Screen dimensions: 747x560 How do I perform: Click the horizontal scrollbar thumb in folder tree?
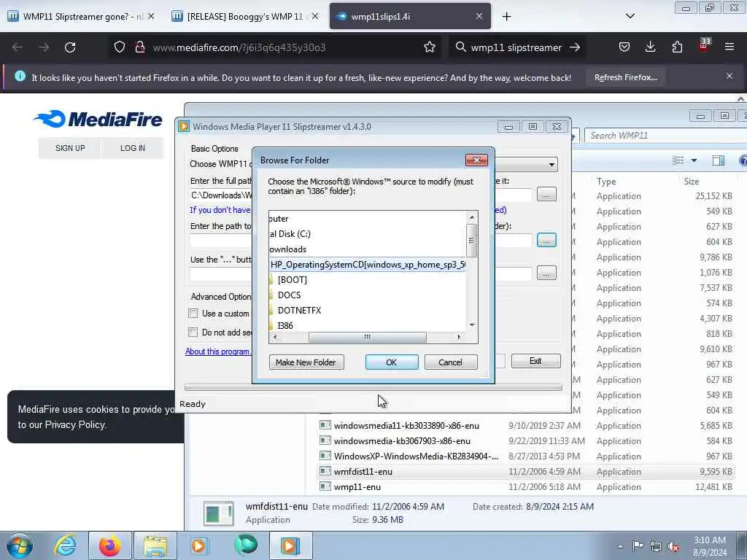coord(368,337)
